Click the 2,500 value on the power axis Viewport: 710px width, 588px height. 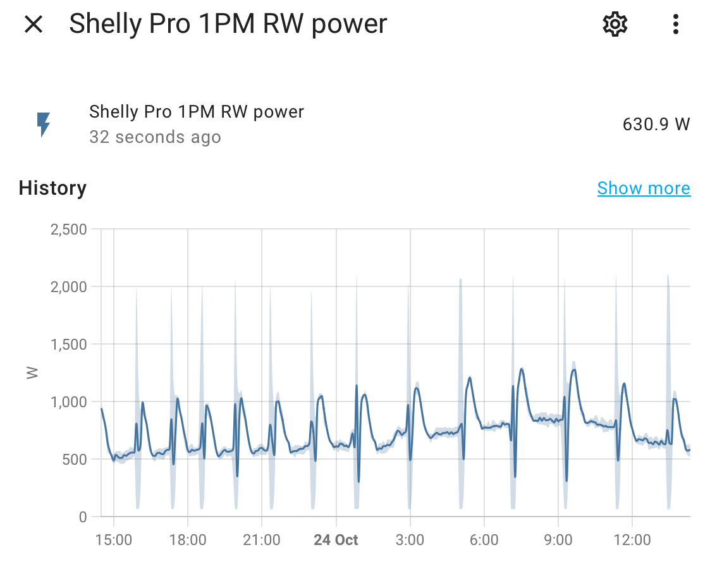pos(68,229)
